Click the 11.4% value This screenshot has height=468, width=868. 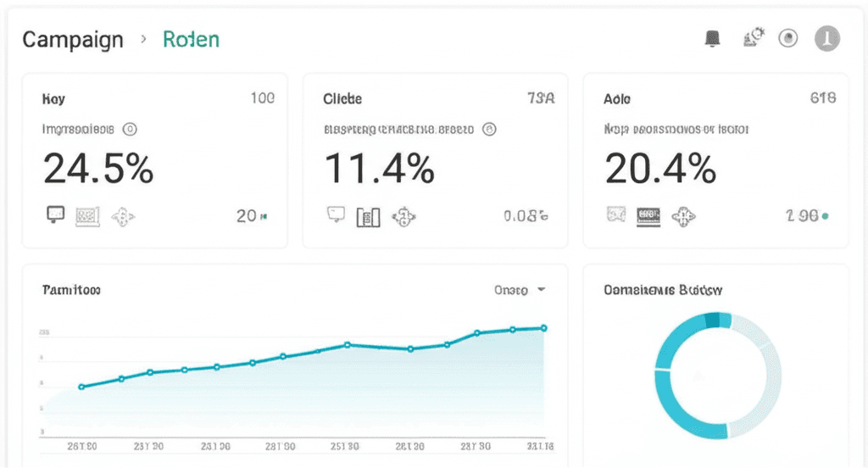(x=379, y=169)
